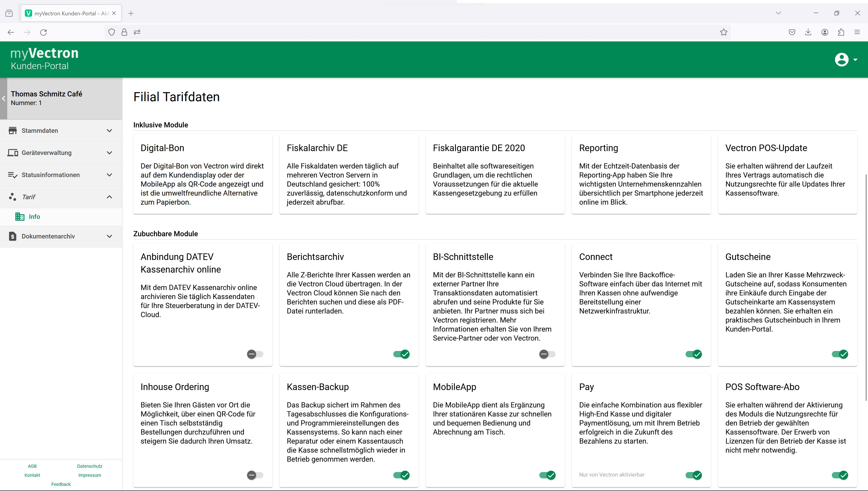Expand the Stammdaten chevron
868x491 pixels.
(x=109, y=131)
